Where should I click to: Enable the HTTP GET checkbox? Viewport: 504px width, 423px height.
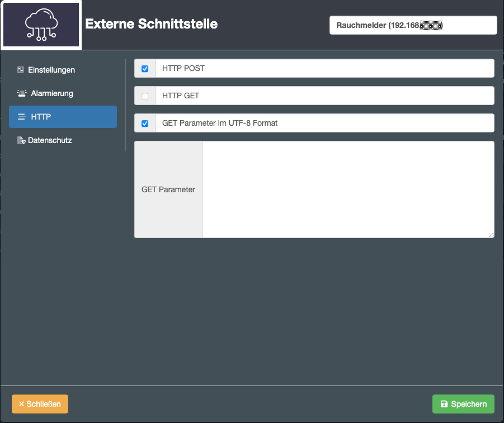[145, 96]
